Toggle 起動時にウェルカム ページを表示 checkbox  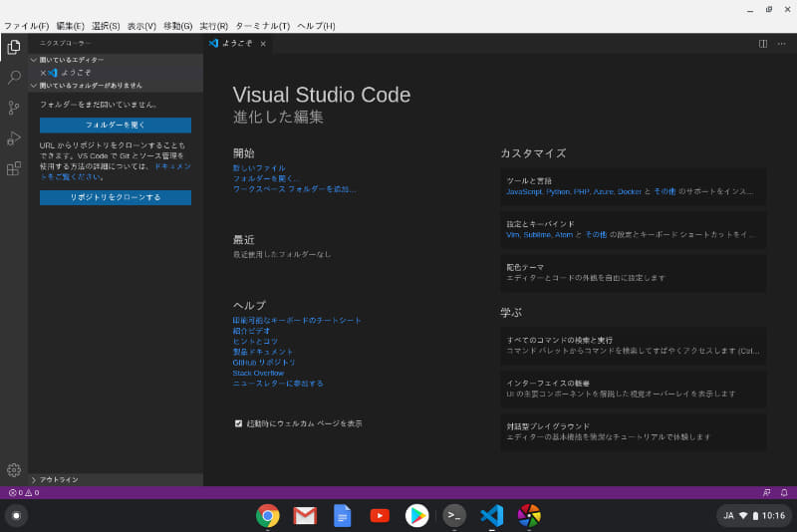(x=238, y=423)
